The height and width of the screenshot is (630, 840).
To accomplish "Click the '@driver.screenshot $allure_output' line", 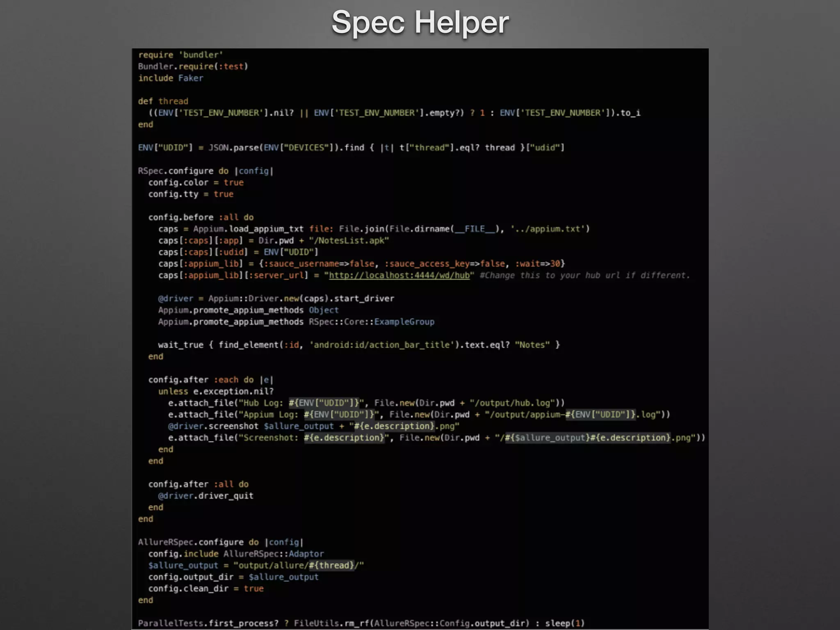I will pos(314,426).
